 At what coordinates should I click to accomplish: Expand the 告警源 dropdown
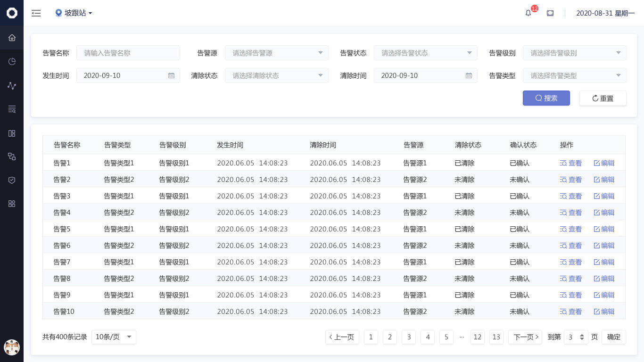pyautogui.click(x=276, y=53)
